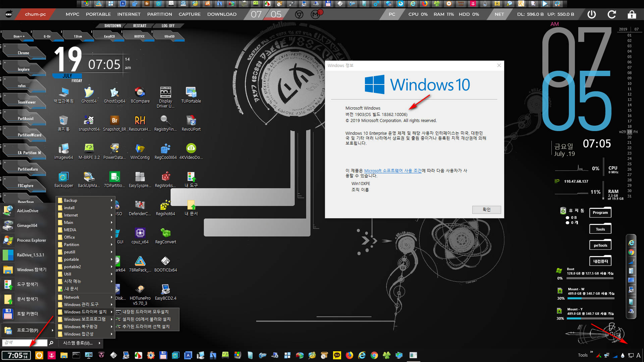Open the WinContig desktop icon
This screenshot has height=362, width=644.
pyautogui.click(x=140, y=152)
